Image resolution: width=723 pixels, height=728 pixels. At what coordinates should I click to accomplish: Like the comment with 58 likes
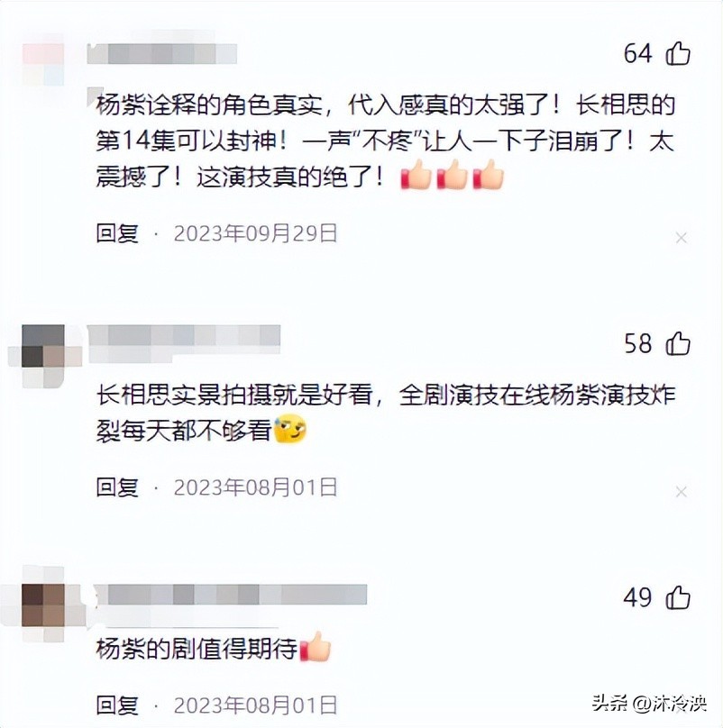click(678, 343)
